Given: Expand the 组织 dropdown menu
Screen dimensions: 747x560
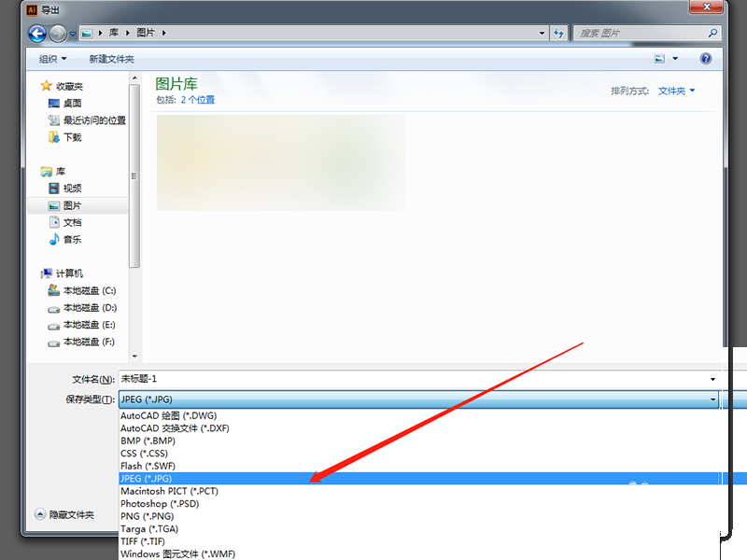Looking at the screenshot, I should pos(52,59).
